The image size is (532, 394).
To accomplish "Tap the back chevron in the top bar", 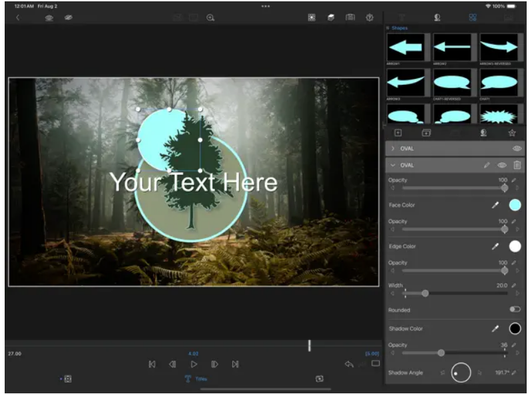I will click(x=17, y=18).
